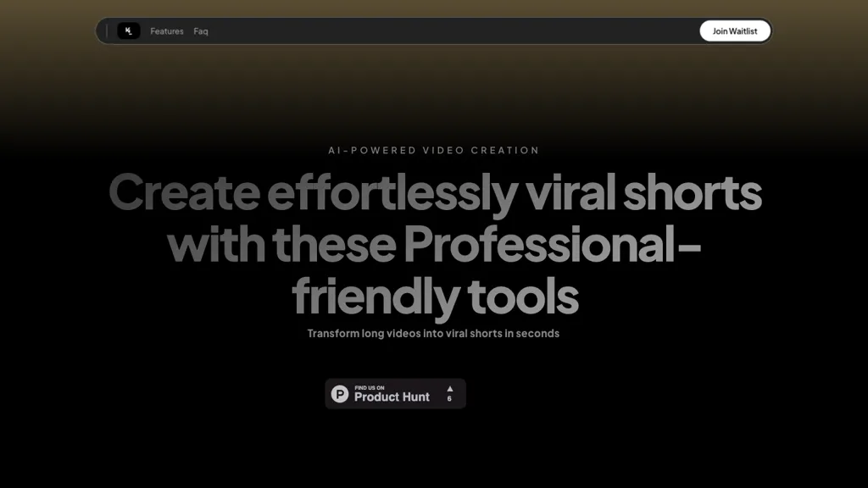Click the word "shorts" ending the first headline line
This screenshot has width=868, height=488.
pyautogui.click(x=692, y=192)
